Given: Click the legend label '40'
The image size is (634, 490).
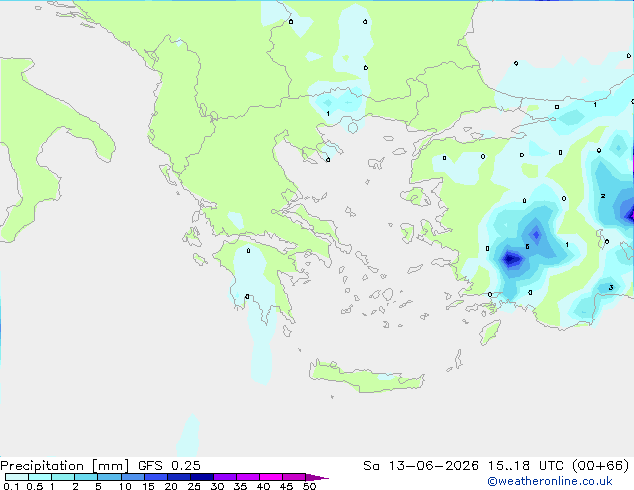Looking at the screenshot, I should point(263,486).
